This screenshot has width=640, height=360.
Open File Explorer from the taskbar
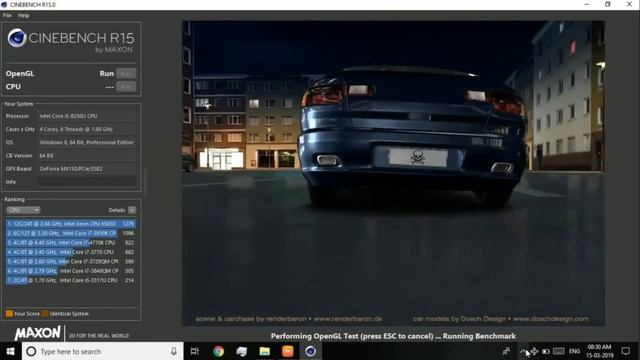tap(264, 351)
